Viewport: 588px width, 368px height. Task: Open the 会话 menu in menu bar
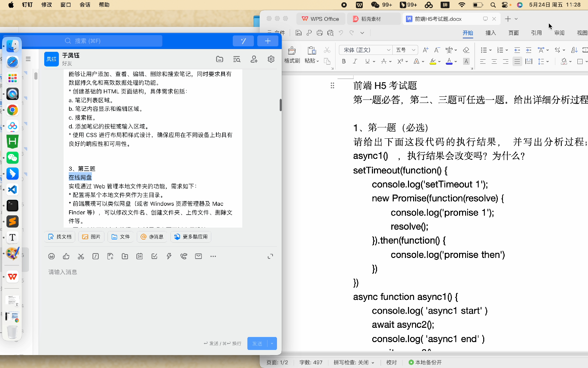point(85,5)
